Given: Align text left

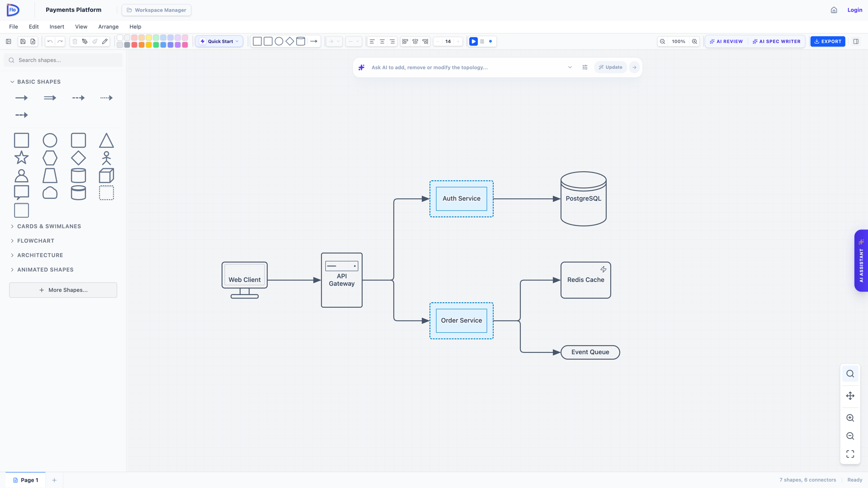Looking at the screenshot, I should 372,42.
